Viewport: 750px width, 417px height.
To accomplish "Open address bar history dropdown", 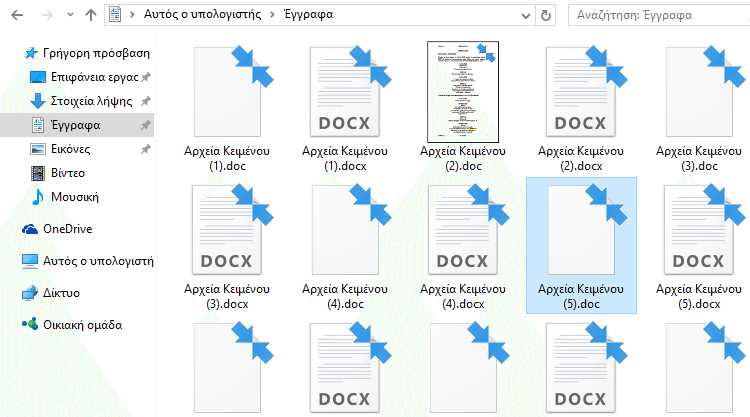I will [x=526, y=16].
